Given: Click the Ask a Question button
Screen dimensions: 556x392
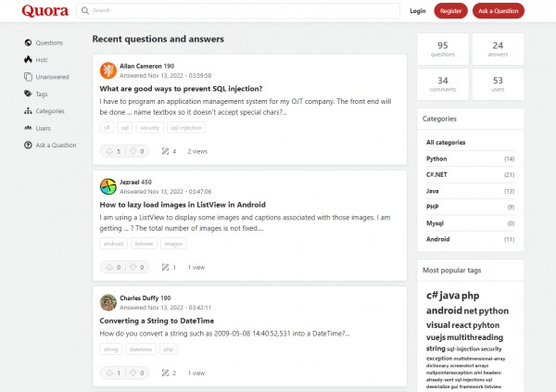Looking at the screenshot, I should point(498,11).
